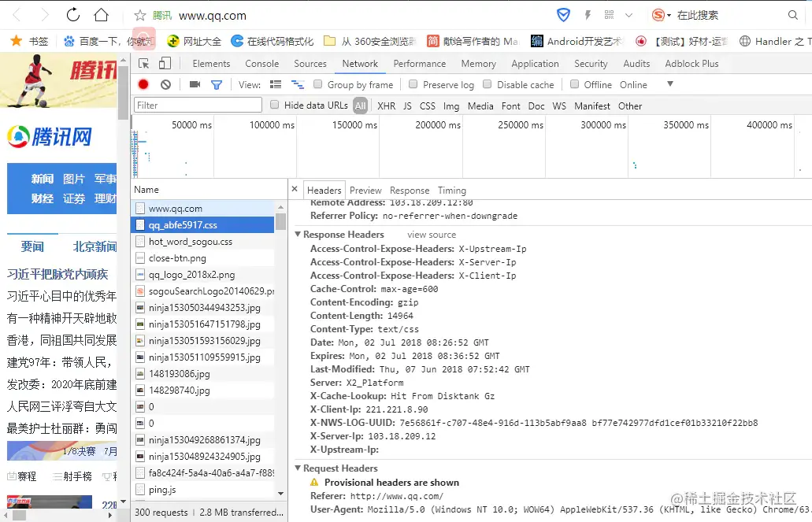812x522 pixels.
Task: Check Hide data URLs checkbox
Action: coord(274,105)
